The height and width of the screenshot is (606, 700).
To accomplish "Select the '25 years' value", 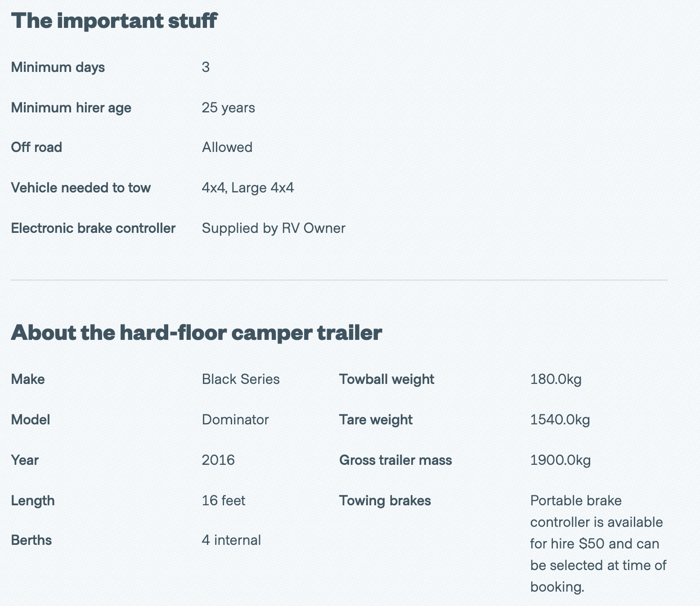I will (229, 108).
